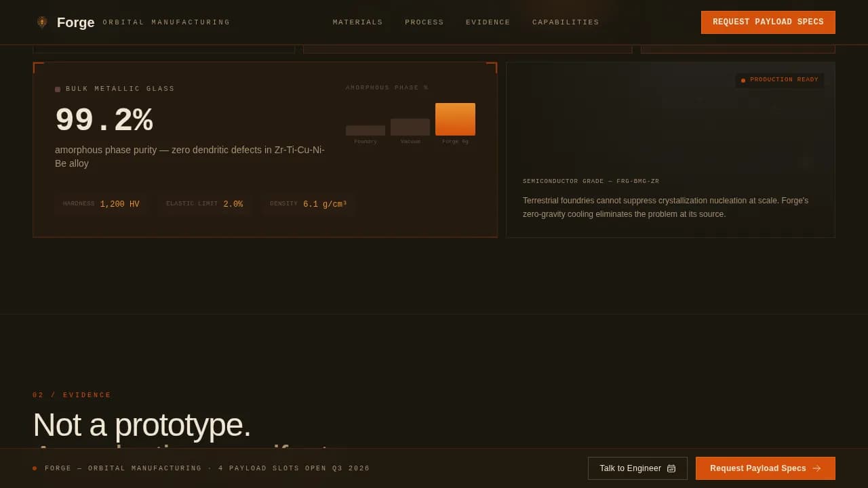Click the Talk to Engineer button
Screen dimensions: 868x488
637,468
